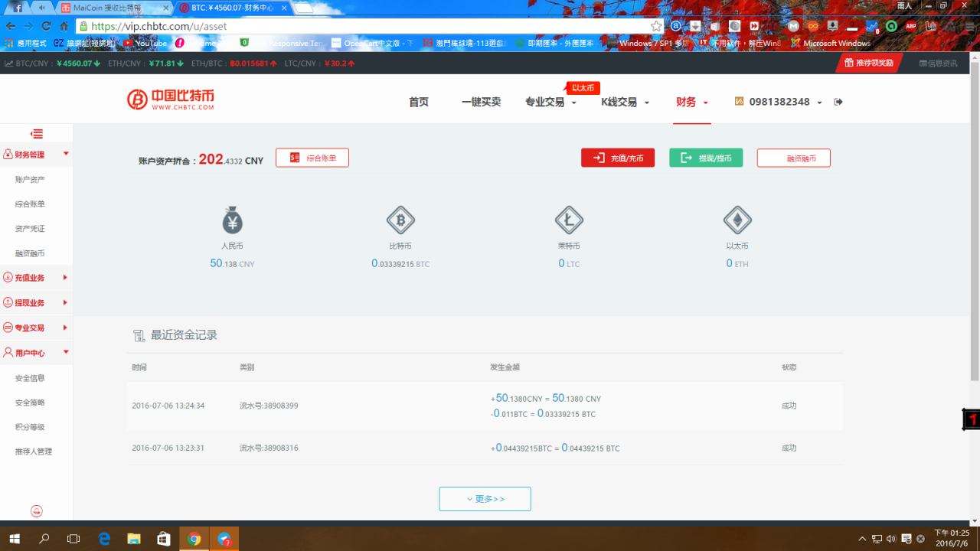
Task: Open 一键买卖 in the navigation
Action: point(481,103)
